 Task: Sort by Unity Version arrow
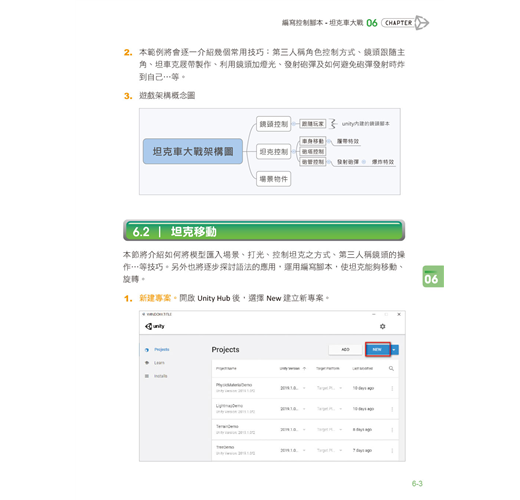pyautogui.click(x=304, y=368)
